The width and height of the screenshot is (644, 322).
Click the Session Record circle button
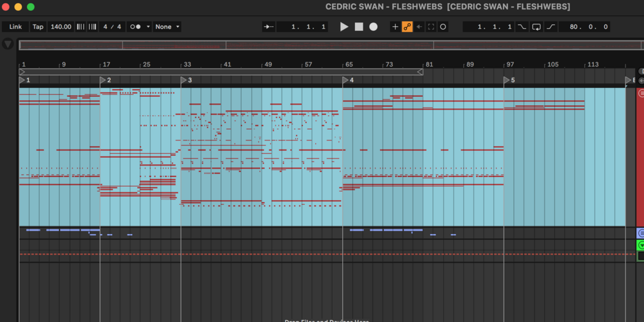[x=443, y=27]
